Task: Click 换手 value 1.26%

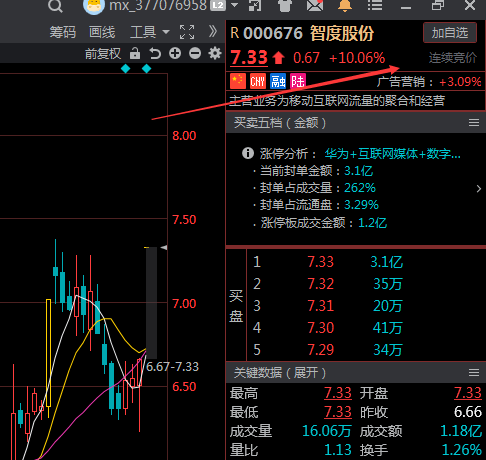Action: point(462,450)
